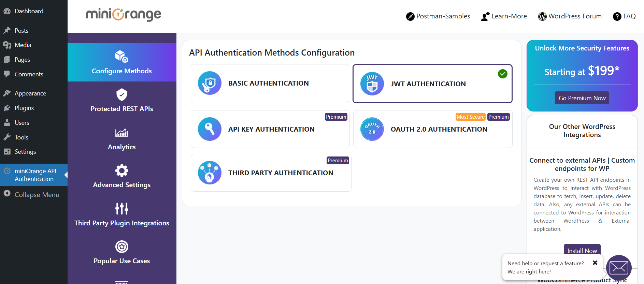Screen dimensions: 644x284
Task: Click the Advanced Settings gear icon
Action: point(122,170)
